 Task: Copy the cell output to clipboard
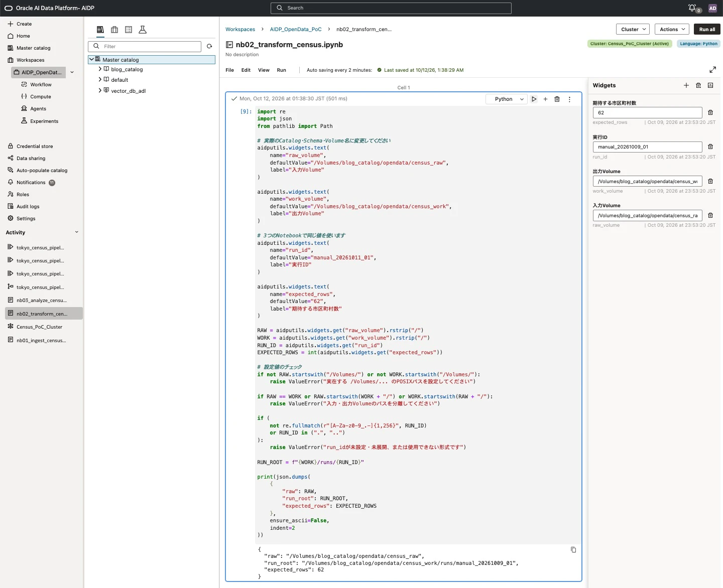(x=573, y=550)
